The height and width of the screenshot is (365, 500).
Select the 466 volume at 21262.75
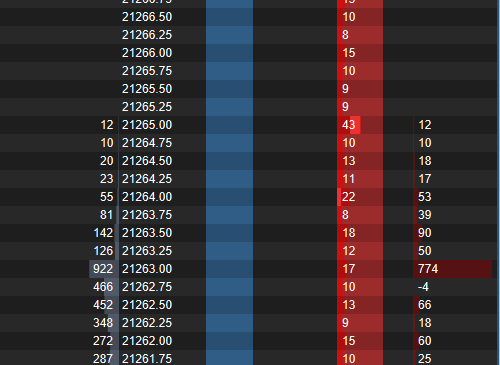(103, 287)
